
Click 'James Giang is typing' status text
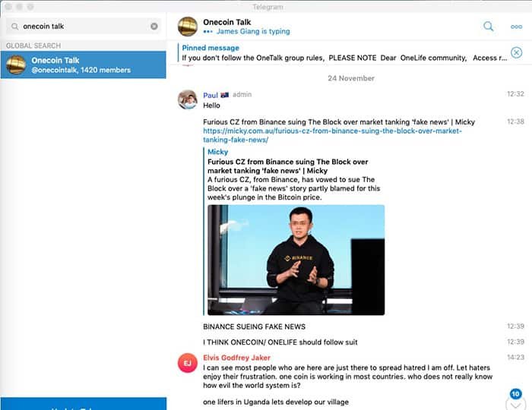tap(253, 32)
